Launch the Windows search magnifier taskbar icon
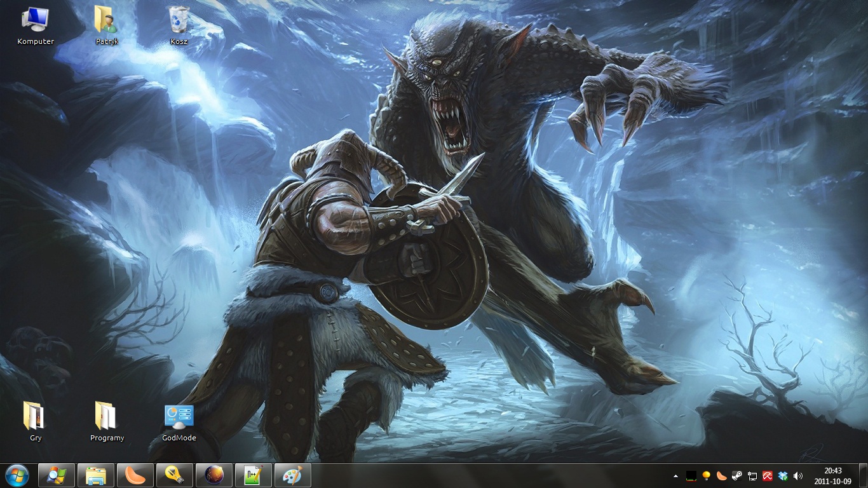 (56, 475)
